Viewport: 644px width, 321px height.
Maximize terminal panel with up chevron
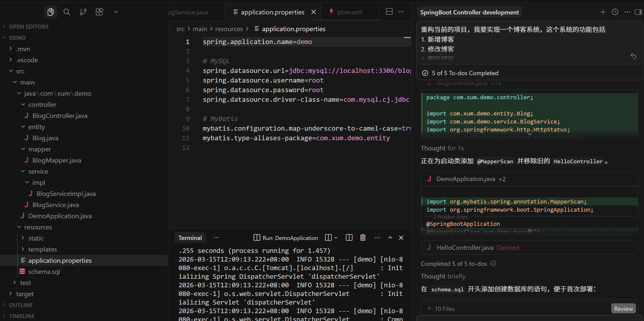[x=390, y=238]
